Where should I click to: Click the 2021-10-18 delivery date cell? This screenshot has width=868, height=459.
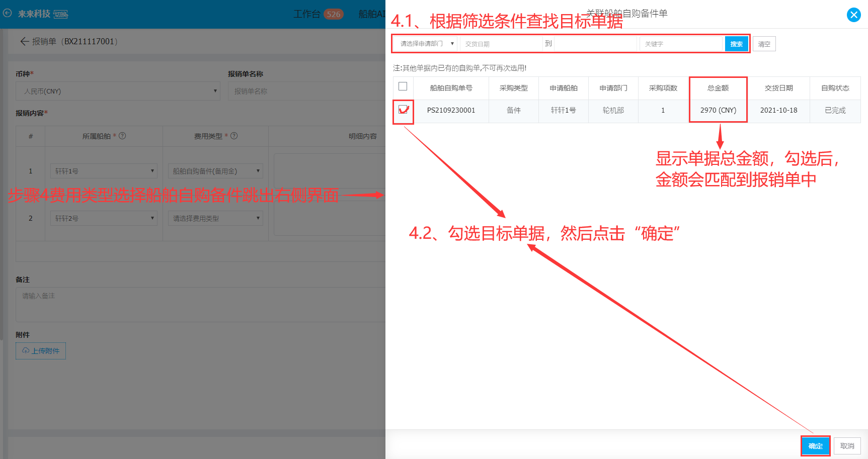[x=778, y=110]
